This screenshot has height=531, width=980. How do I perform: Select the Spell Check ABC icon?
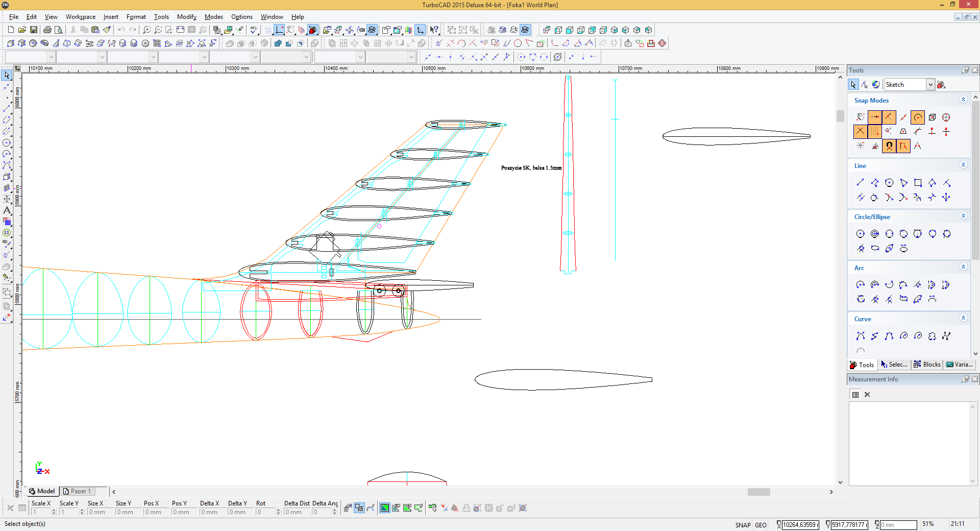coord(254,30)
